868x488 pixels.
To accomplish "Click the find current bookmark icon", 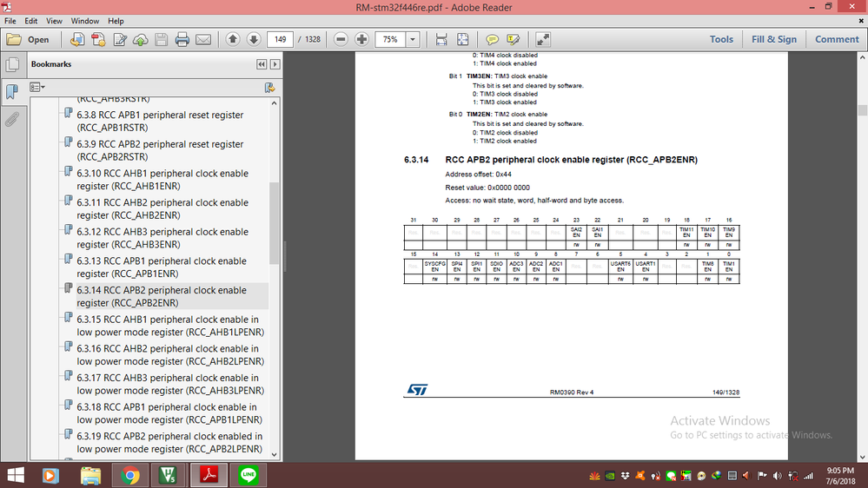I will 269,88.
